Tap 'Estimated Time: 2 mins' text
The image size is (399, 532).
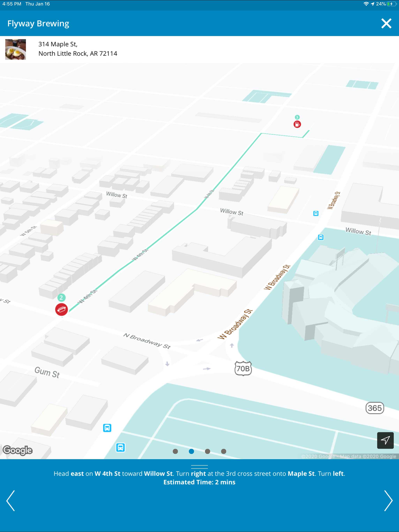tap(199, 482)
